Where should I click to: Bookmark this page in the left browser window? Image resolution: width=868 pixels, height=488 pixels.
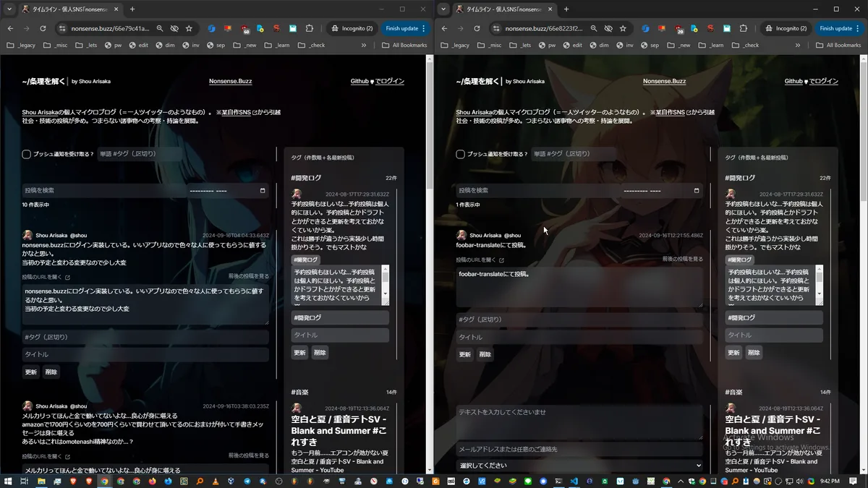[x=189, y=28]
